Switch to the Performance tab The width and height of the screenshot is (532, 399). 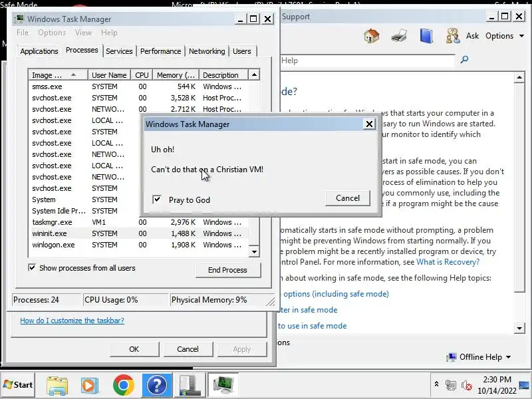coord(160,51)
